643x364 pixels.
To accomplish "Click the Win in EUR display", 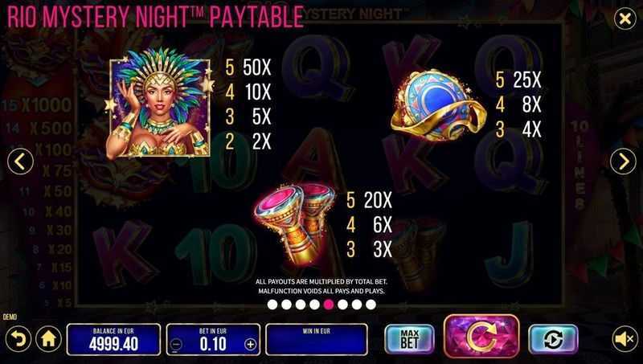I will click(x=317, y=339).
